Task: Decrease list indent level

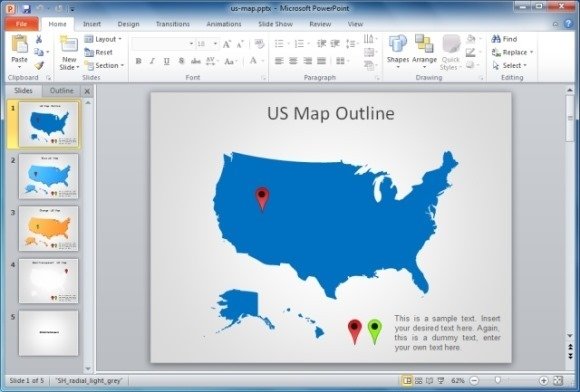Action: point(321,44)
